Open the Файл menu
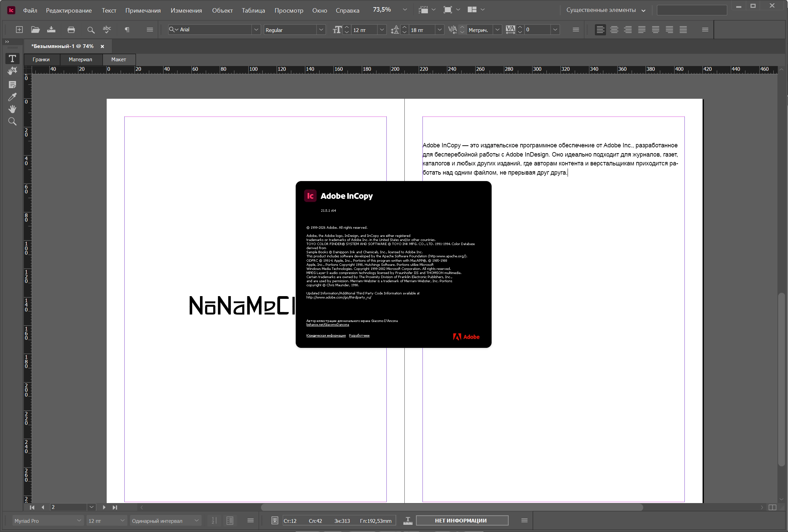The height and width of the screenshot is (532, 788). click(x=30, y=11)
